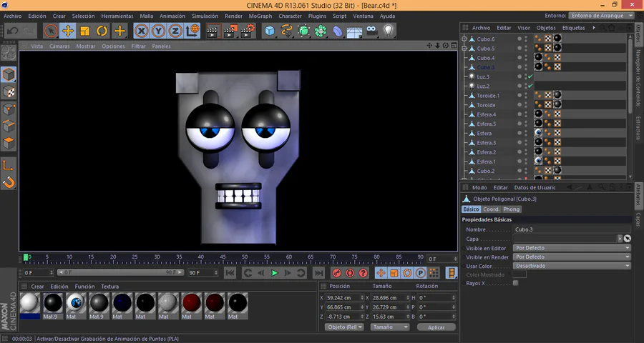The width and height of the screenshot is (644, 343).
Task: Add a Cube primitive object
Action: pos(269,31)
